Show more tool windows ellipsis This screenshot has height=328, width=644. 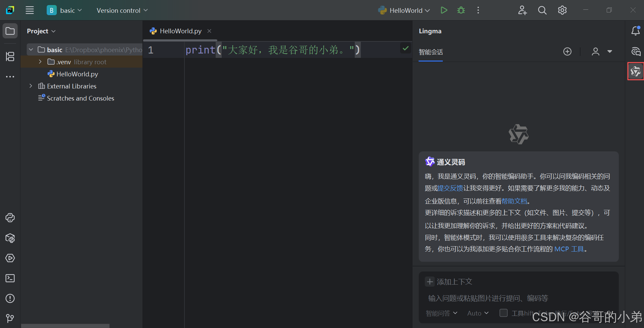click(x=10, y=77)
